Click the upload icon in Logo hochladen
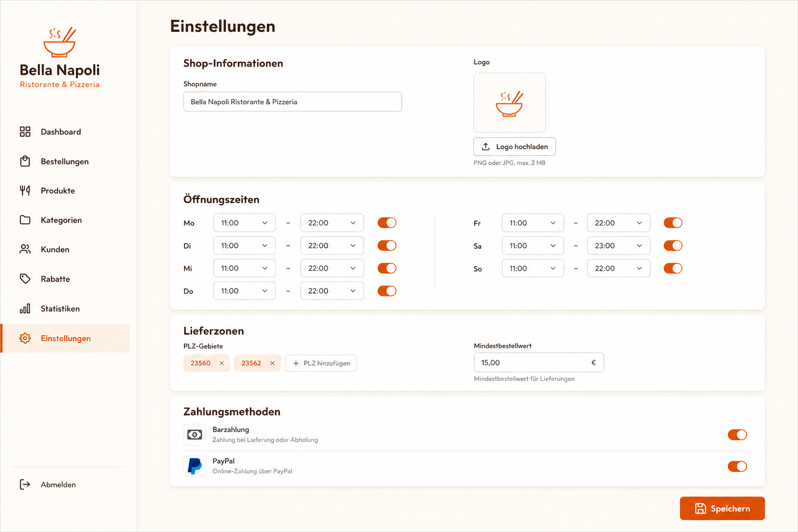This screenshot has width=798, height=532. click(486, 147)
